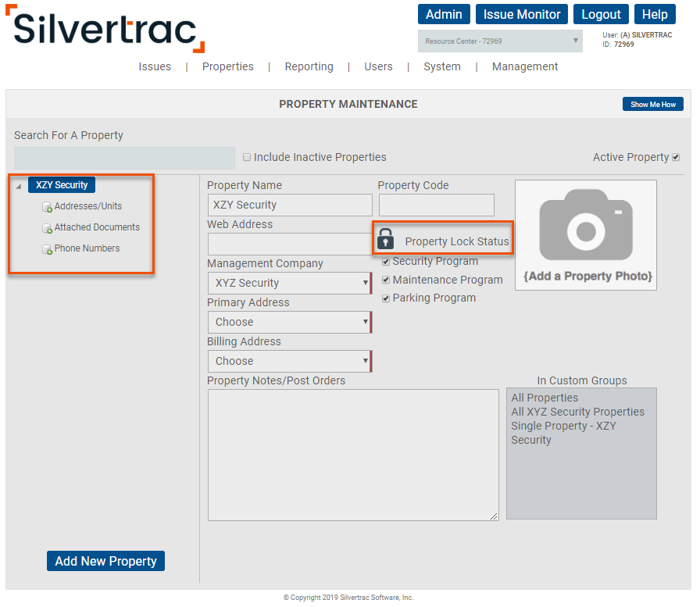Screen dimensions: 700x607
Task: Open the Issues menu
Action: pyautogui.click(x=155, y=66)
